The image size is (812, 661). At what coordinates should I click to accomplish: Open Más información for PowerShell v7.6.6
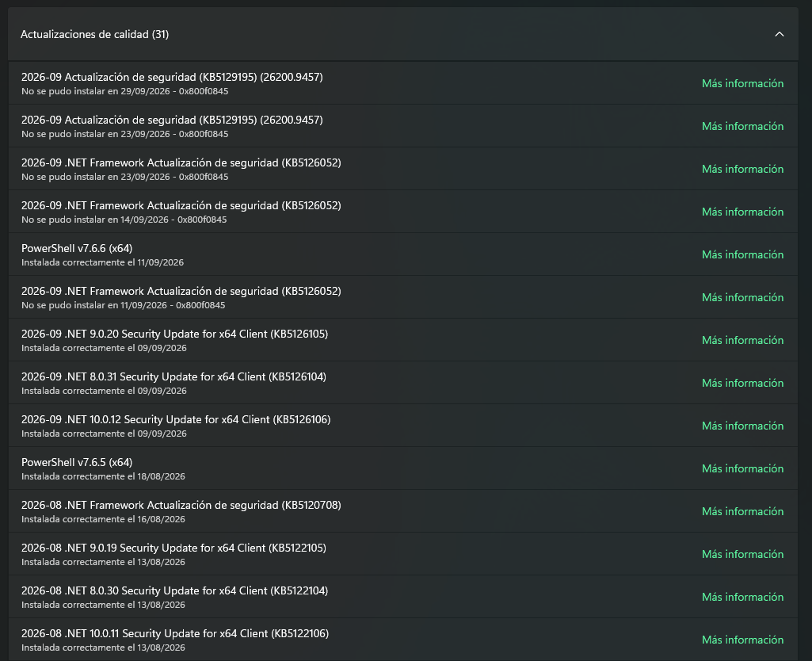coord(742,255)
